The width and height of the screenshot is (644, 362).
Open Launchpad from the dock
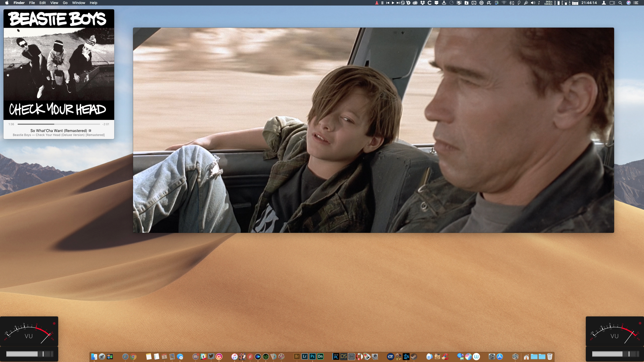(102, 356)
